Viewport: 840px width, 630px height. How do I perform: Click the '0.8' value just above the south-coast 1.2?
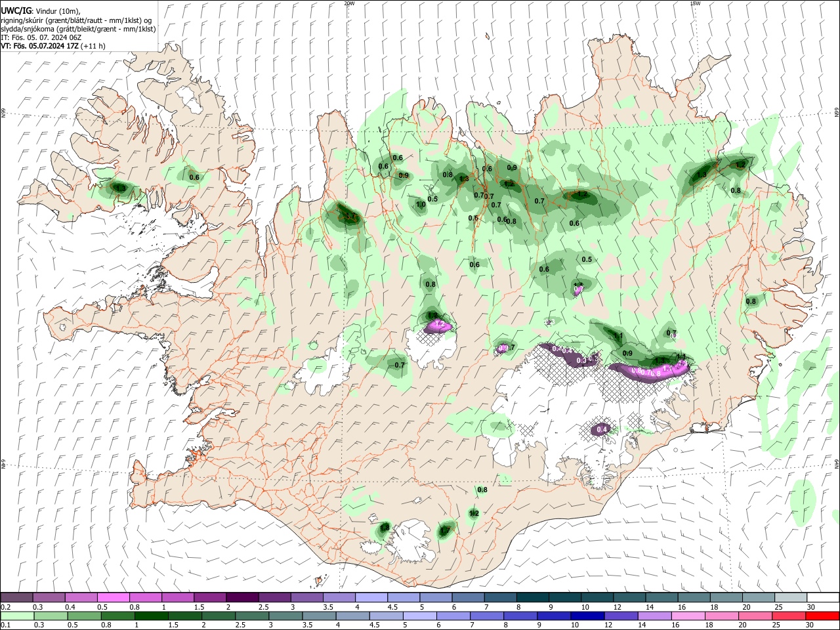click(x=482, y=490)
